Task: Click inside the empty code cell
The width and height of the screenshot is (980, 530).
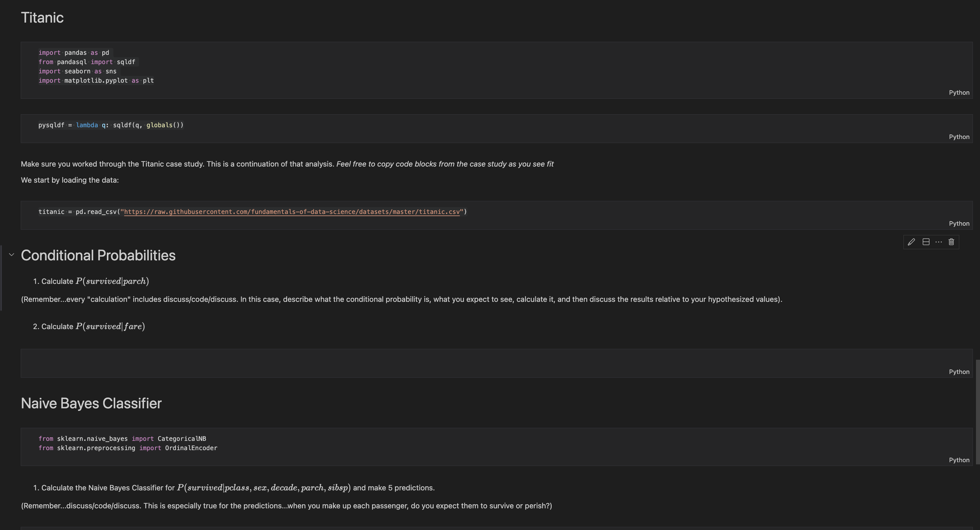Action: click(x=457, y=360)
